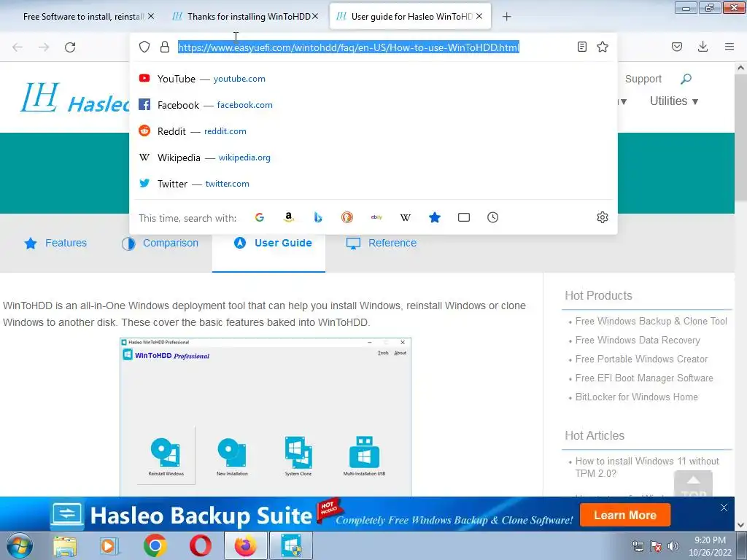This screenshot has width=747, height=560.
Task: Search this time with Wikipedia icon
Action: click(406, 217)
